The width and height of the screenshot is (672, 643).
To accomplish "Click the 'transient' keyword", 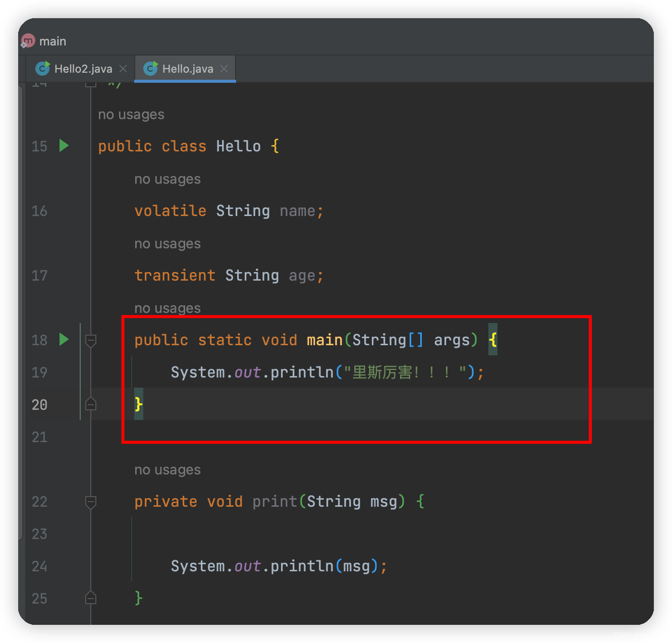I will coord(175,276).
